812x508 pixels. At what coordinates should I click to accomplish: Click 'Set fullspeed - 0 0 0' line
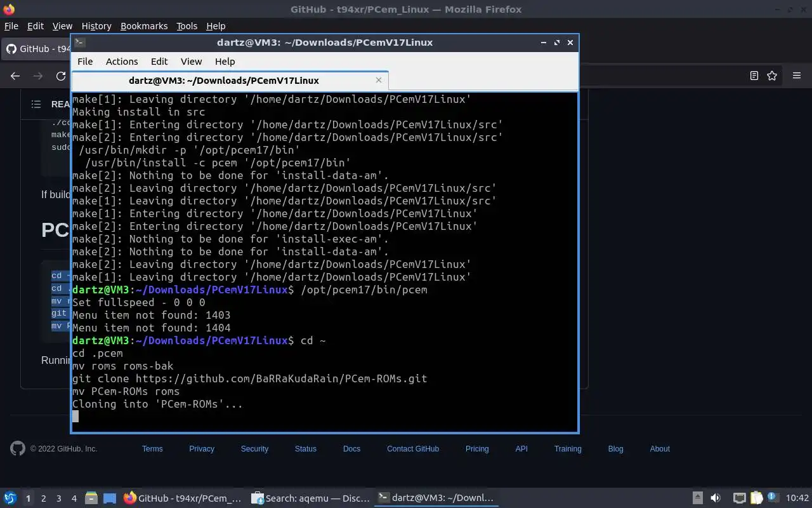pyautogui.click(x=138, y=302)
